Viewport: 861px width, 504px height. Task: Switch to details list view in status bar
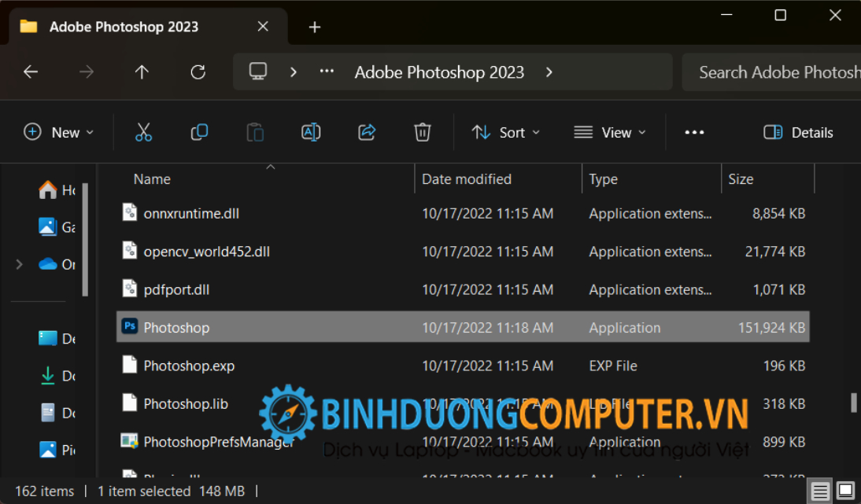(820, 491)
